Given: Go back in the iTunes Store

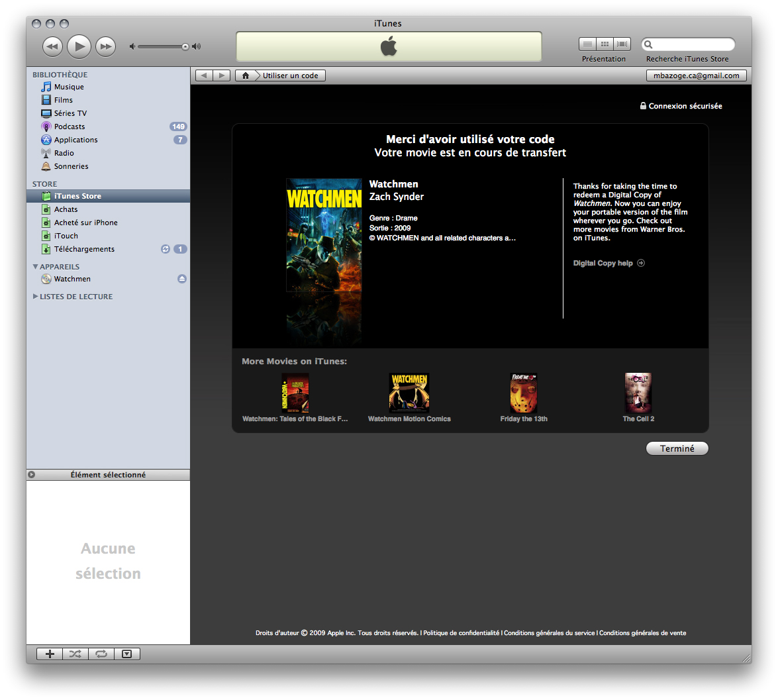Looking at the screenshot, I should (x=204, y=75).
